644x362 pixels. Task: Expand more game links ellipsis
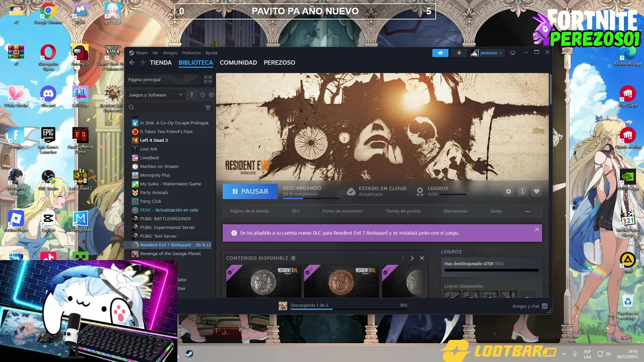527,211
